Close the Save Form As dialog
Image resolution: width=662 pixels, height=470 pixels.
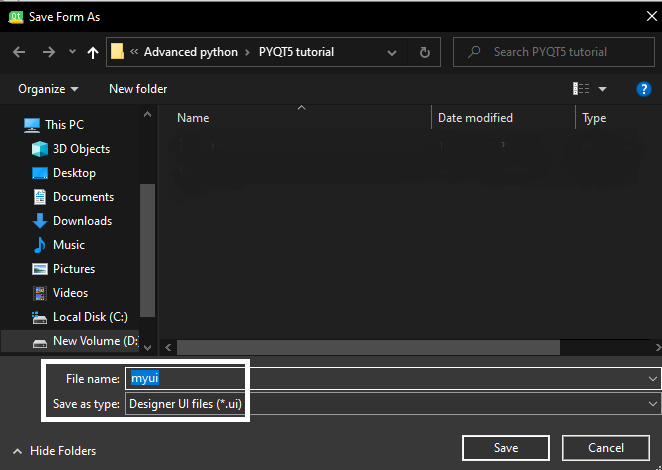(651, 16)
